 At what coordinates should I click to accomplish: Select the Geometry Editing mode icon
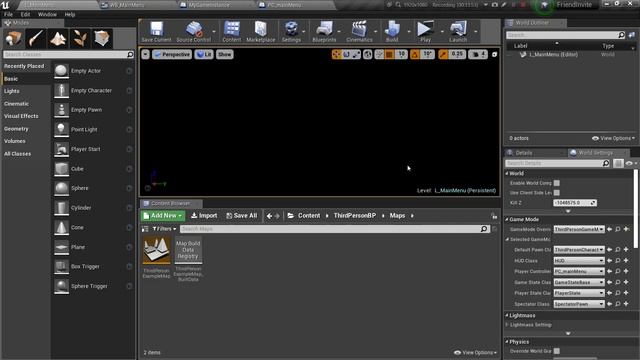(x=102, y=38)
